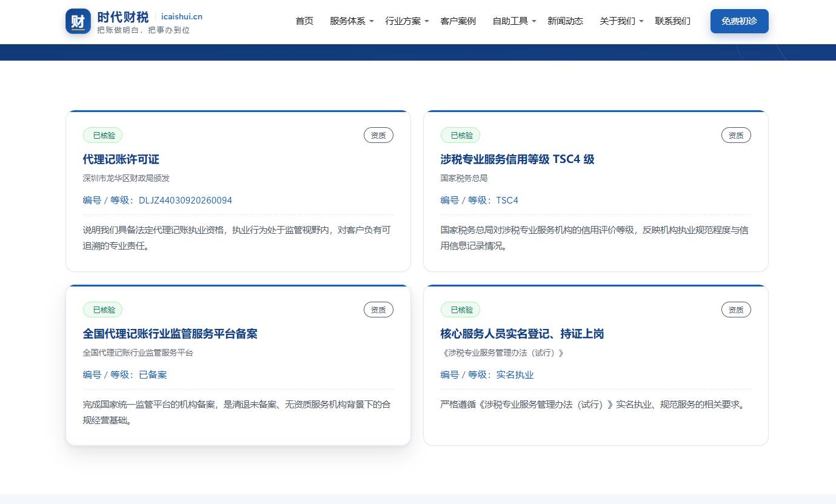Click the description starting 完成国家统一监管平台
The height and width of the screenshot is (504, 836).
click(237, 413)
